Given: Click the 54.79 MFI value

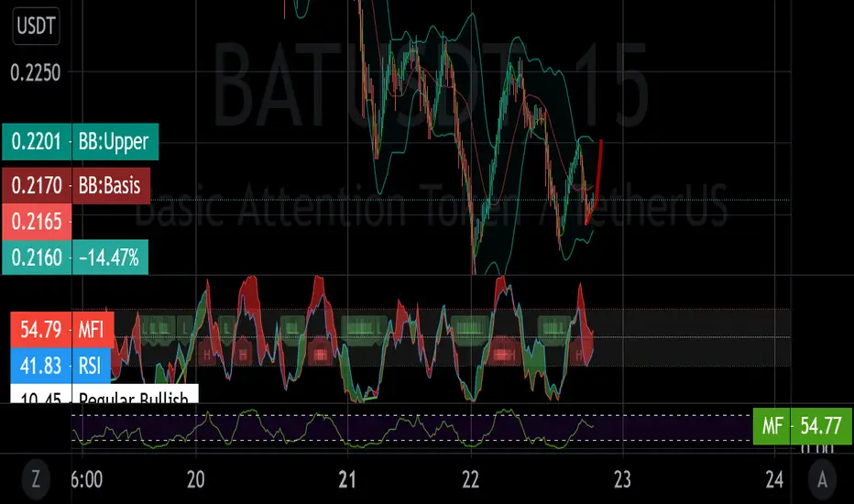Looking at the screenshot, I should [41, 330].
